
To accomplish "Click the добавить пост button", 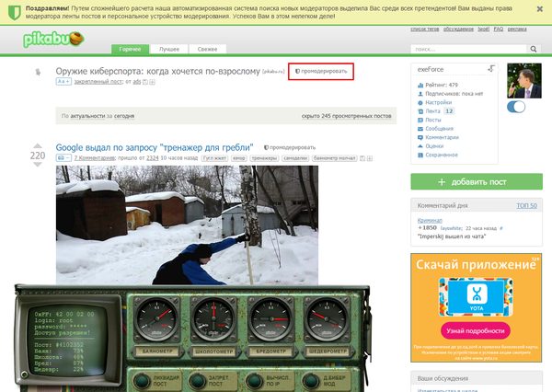I will click(477, 181).
